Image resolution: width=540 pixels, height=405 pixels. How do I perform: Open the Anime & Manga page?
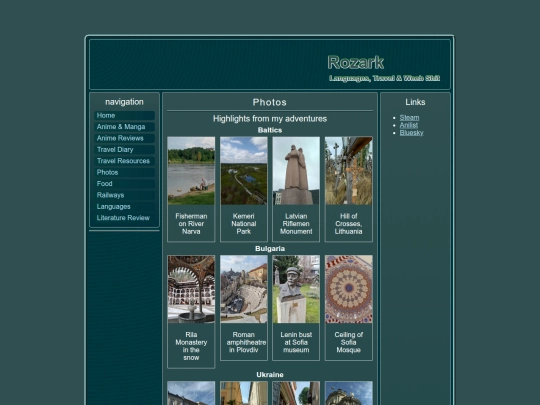click(124, 127)
